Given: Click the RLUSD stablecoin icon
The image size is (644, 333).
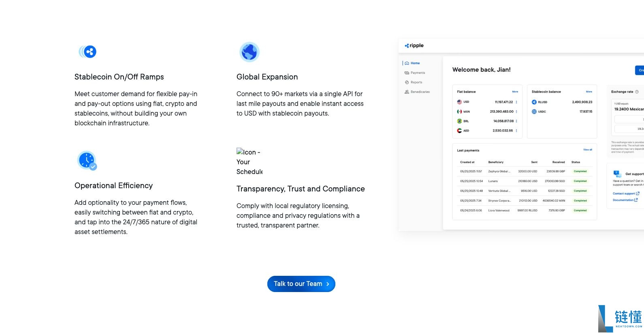Looking at the screenshot, I should coord(534,102).
